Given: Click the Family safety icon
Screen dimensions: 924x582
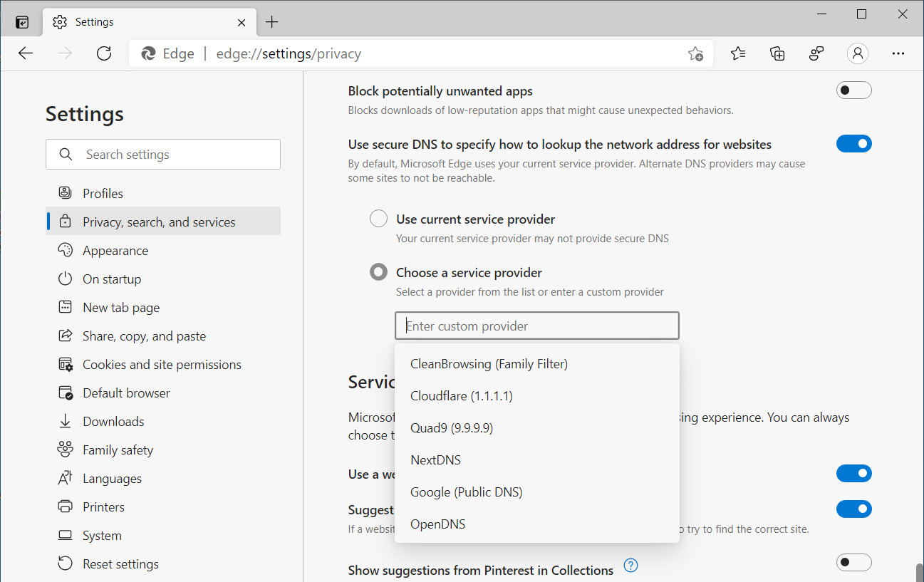Looking at the screenshot, I should point(65,450).
